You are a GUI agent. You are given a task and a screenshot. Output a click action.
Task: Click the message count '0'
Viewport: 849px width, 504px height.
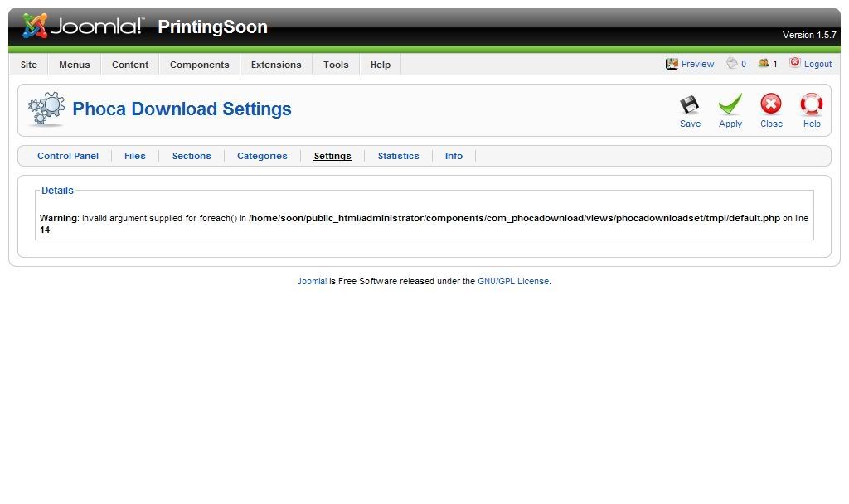click(744, 64)
